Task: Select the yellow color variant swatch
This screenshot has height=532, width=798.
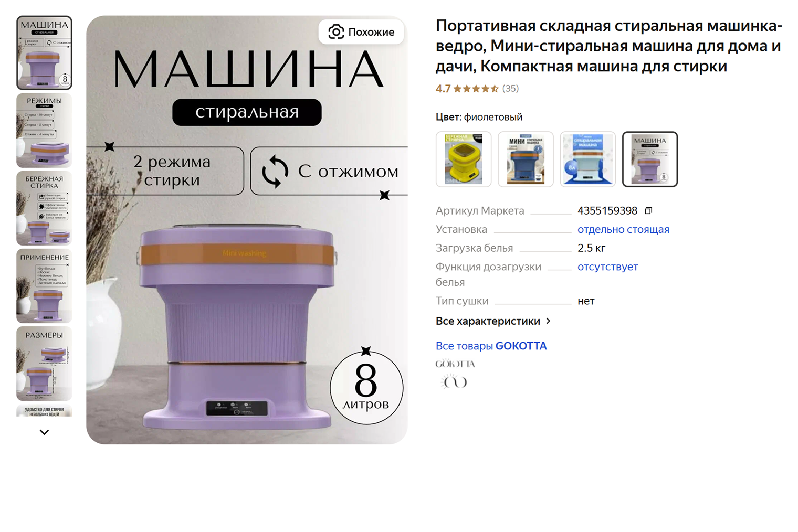Action: (464, 159)
